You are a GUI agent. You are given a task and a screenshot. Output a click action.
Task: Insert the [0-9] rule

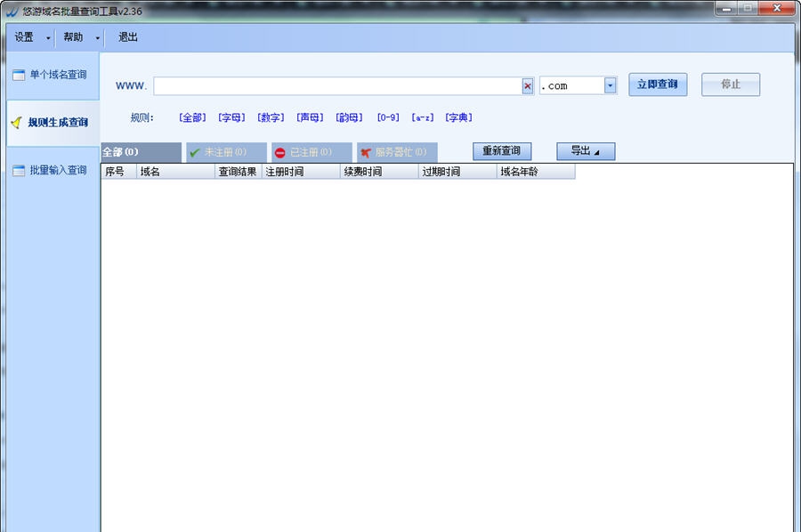[x=388, y=117]
